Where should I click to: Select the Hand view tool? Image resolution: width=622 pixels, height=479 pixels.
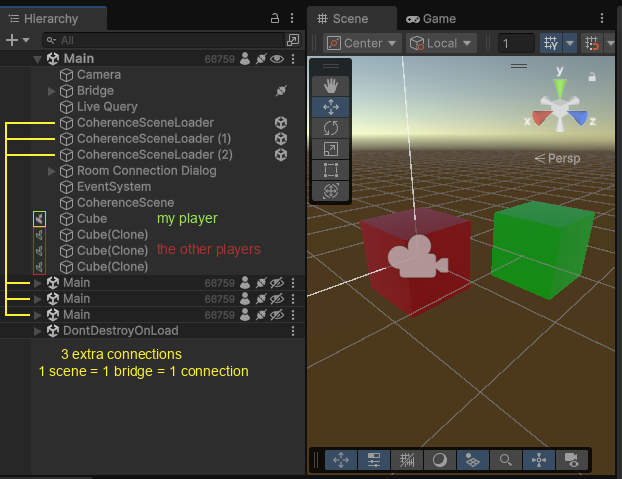pos(331,86)
